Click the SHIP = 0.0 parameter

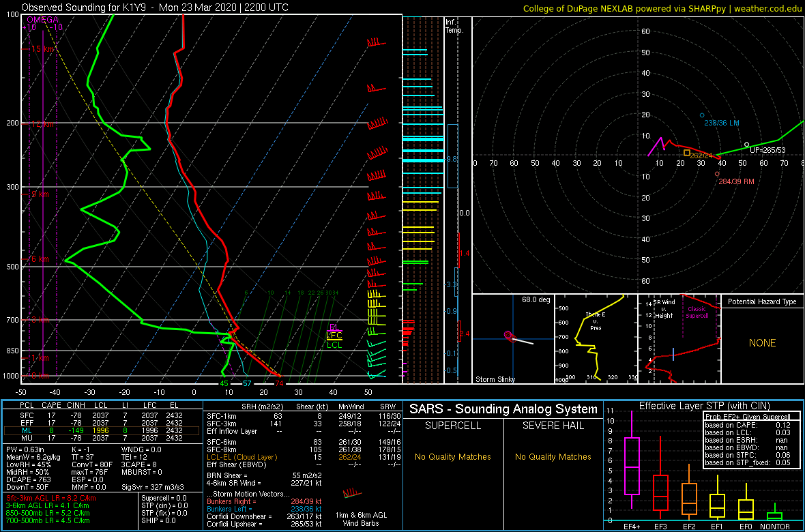click(x=159, y=520)
